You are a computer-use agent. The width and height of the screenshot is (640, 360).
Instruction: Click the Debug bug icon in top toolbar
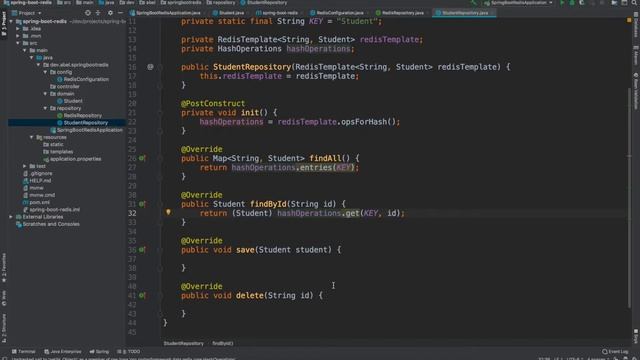click(x=572, y=3)
